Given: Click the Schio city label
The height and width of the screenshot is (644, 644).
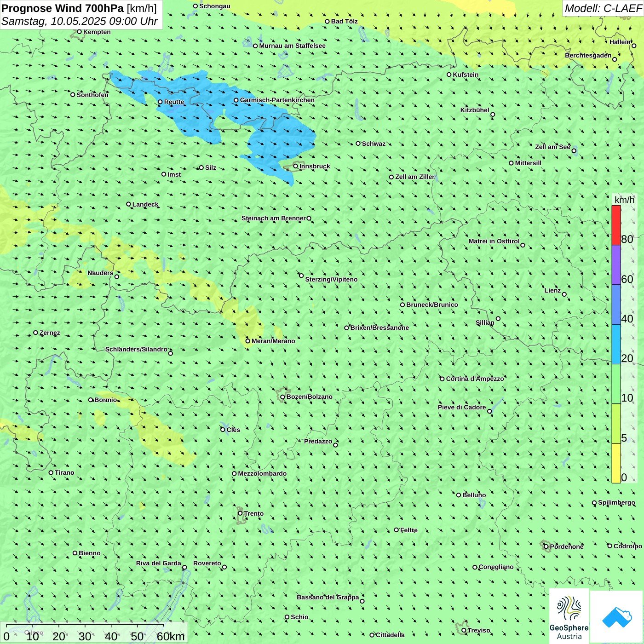Looking at the screenshot, I should [x=299, y=617].
